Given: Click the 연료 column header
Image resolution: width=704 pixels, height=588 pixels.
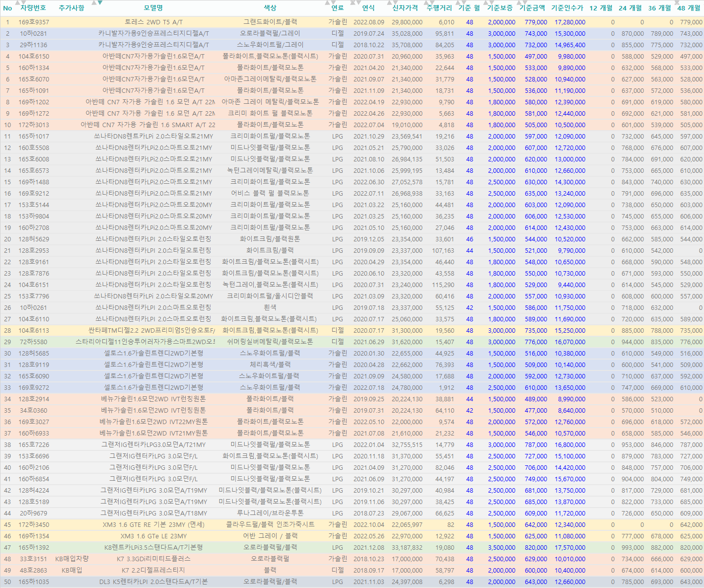Looking at the screenshot, I should [x=338, y=8].
